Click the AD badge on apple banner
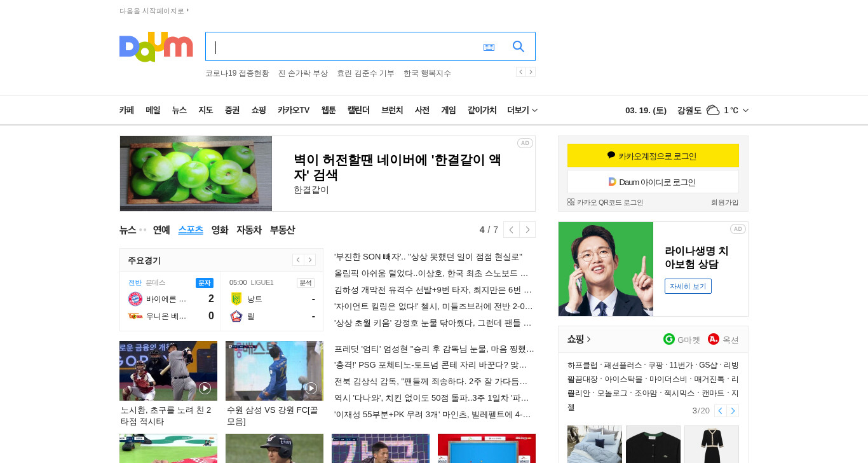 click(525, 143)
